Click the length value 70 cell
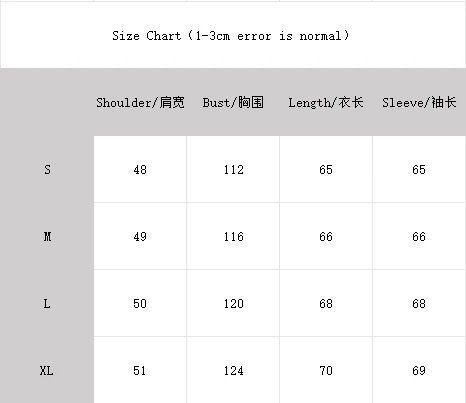 [x=326, y=370]
